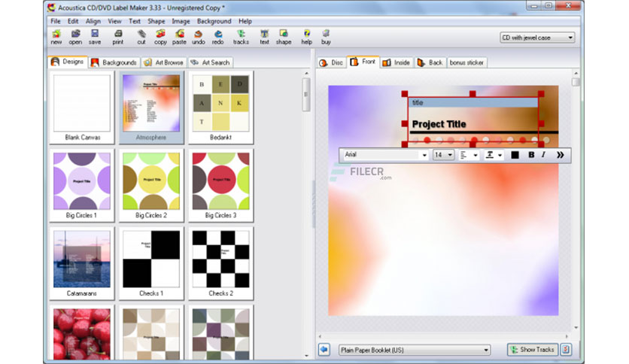
Task: Open the Arial font dropdown
Action: (x=385, y=155)
